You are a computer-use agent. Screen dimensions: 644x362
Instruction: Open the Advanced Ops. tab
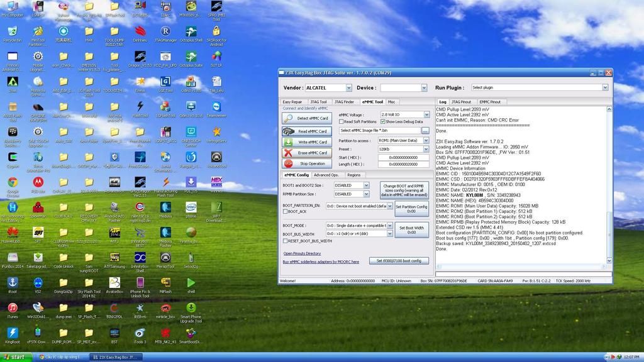326,175
